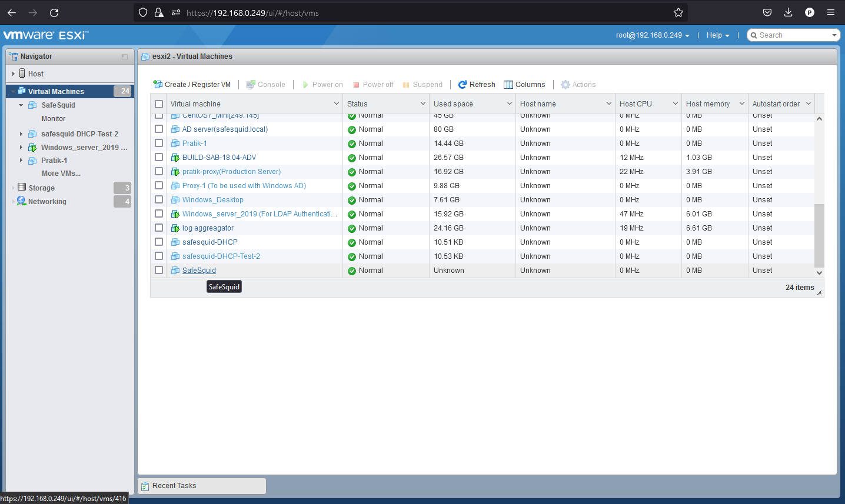Screen dimensions: 845x504
Task: Click the Console toolbar icon
Action: click(251, 85)
